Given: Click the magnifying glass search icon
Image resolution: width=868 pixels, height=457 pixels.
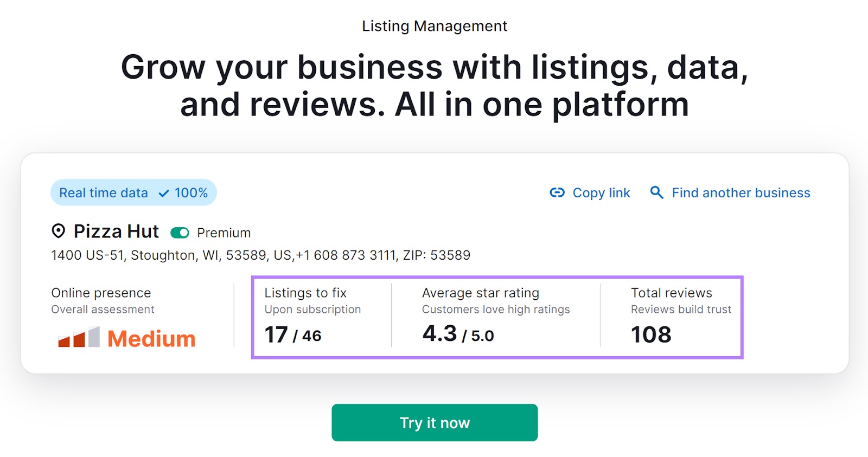Looking at the screenshot, I should [656, 192].
